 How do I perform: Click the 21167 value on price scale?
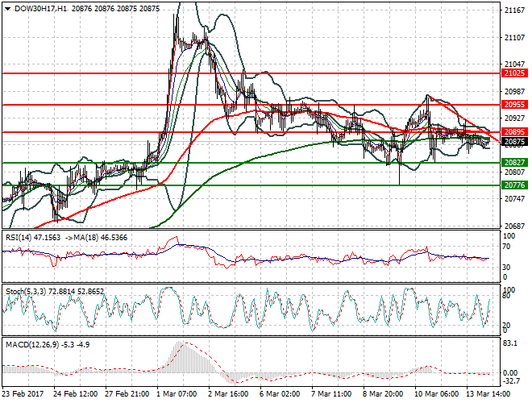[x=513, y=10]
